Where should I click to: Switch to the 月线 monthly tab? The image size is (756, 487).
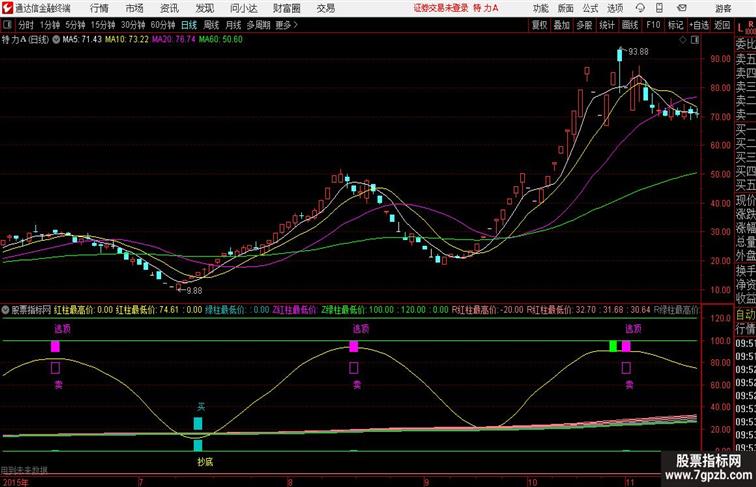point(233,25)
